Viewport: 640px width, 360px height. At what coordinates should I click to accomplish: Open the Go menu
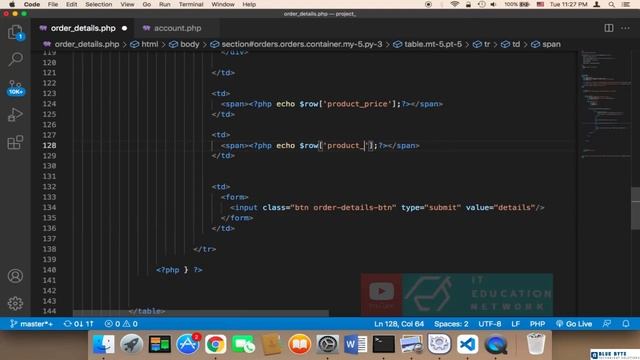coord(147,4)
